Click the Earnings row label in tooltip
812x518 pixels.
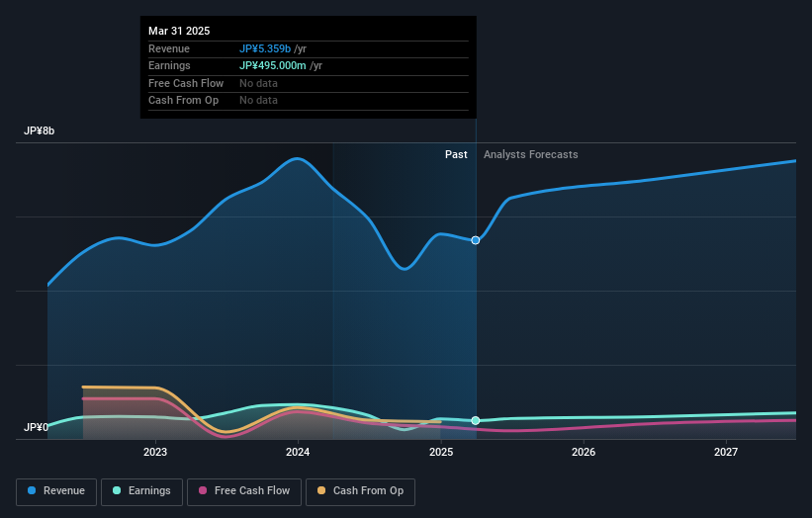tap(169, 65)
